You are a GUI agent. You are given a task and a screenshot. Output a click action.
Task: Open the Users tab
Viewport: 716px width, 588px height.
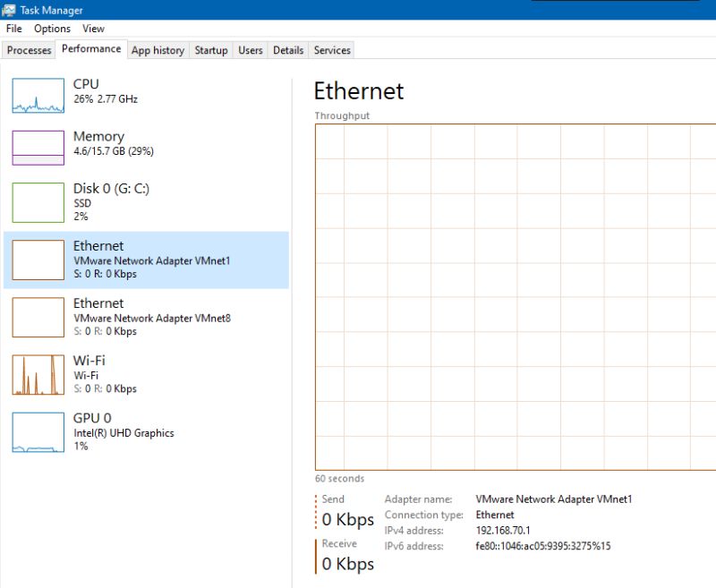[x=250, y=51]
